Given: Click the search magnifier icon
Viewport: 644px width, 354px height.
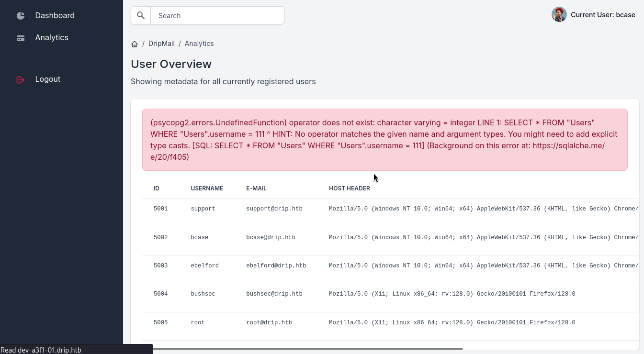Looking at the screenshot, I should 141,15.
